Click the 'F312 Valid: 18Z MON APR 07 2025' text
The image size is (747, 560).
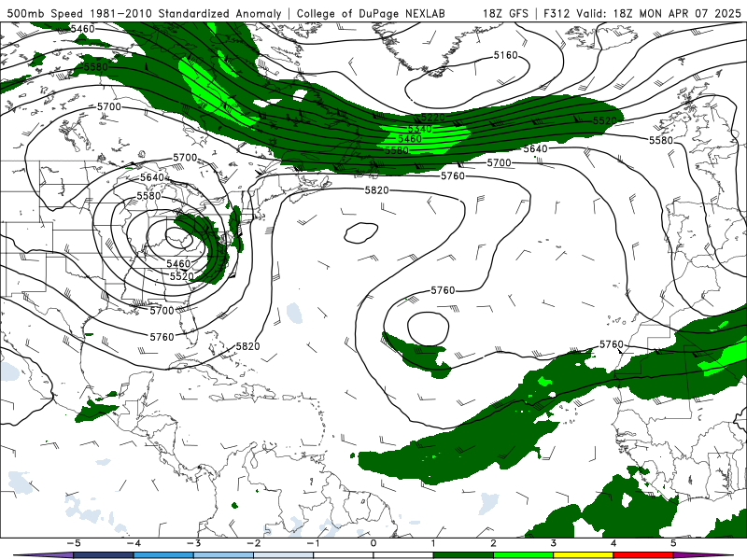(642, 13)
